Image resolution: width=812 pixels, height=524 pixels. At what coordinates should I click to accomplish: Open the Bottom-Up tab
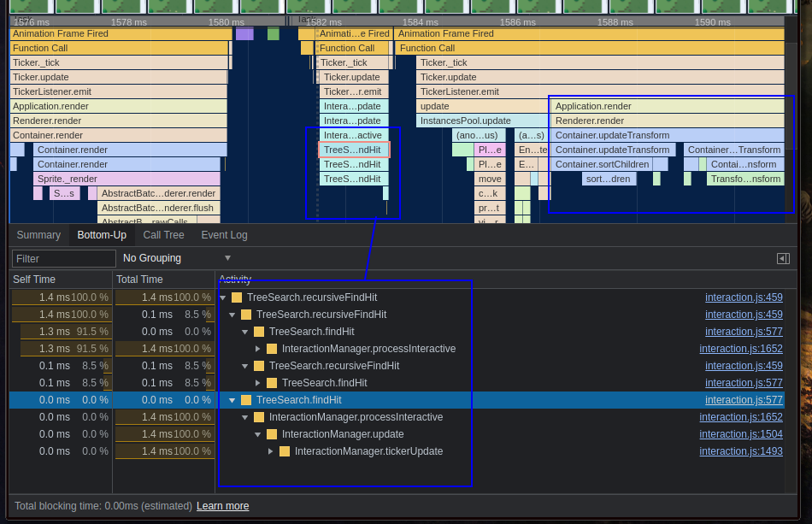coord(102,235)
